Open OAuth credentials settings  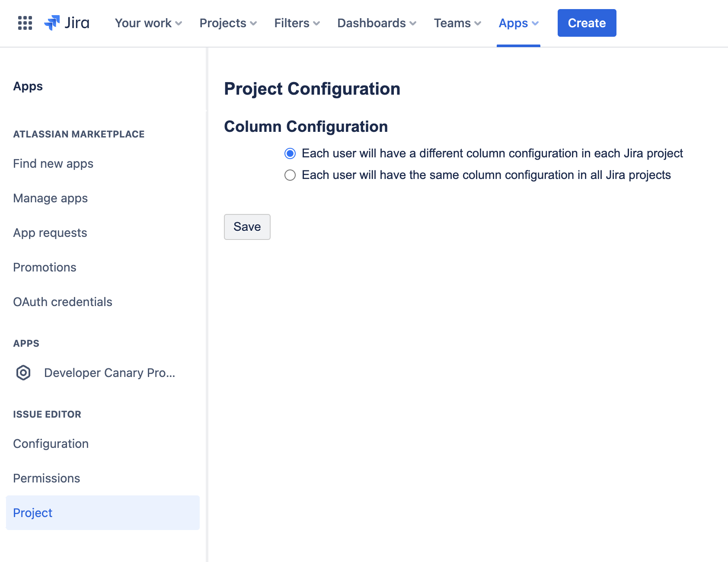pyautogui.click(x=63, y=302)
